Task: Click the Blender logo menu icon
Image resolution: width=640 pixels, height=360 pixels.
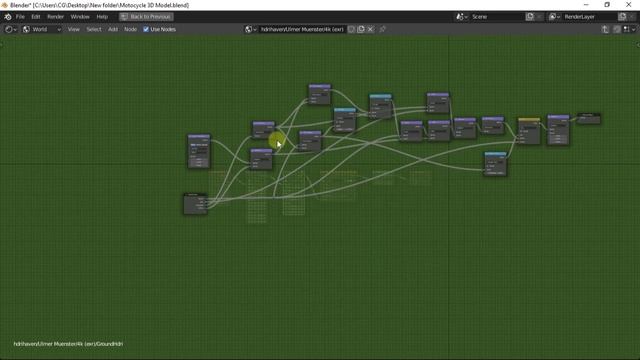Action: 8,17
